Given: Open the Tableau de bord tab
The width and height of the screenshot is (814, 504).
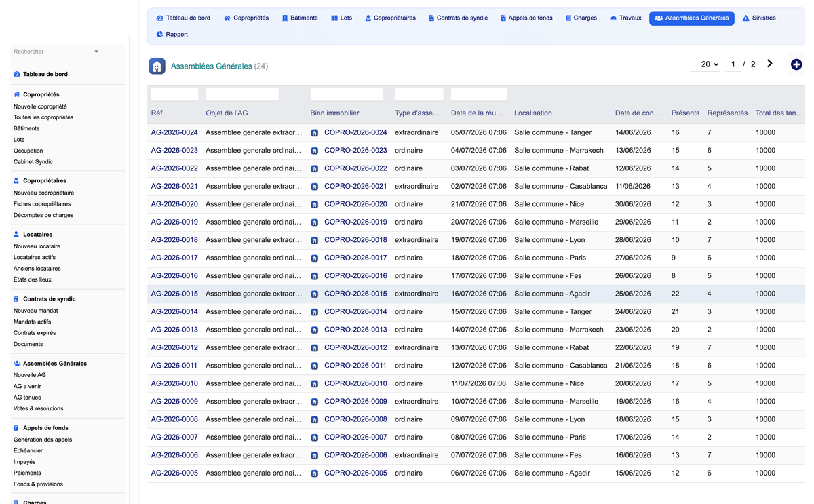Looking at the screenshot, I should pyautogui.click(x=183, y=18).
